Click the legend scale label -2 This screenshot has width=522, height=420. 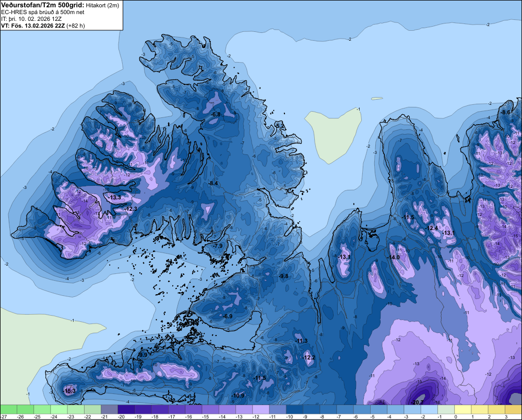tap(423, 417)
